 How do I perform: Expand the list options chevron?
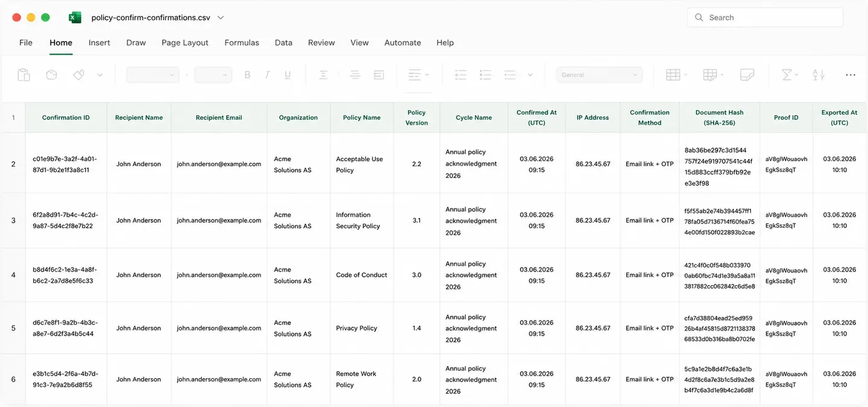530,75
